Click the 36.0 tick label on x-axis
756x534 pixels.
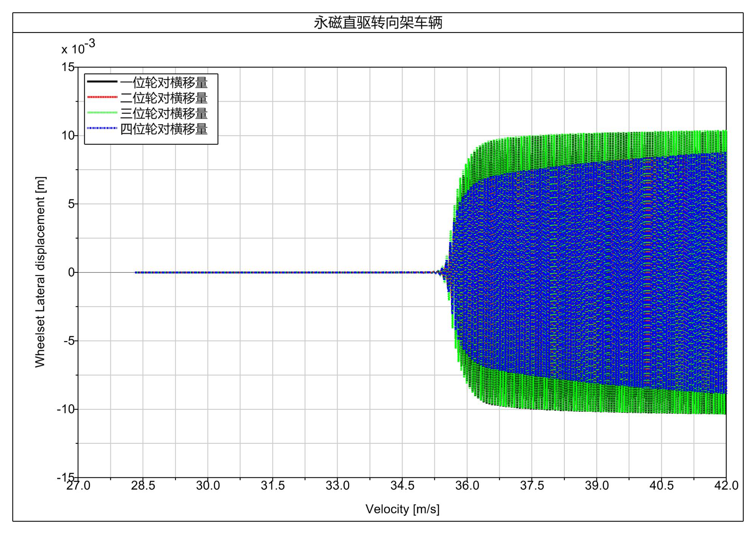click(x=467, y=486)
